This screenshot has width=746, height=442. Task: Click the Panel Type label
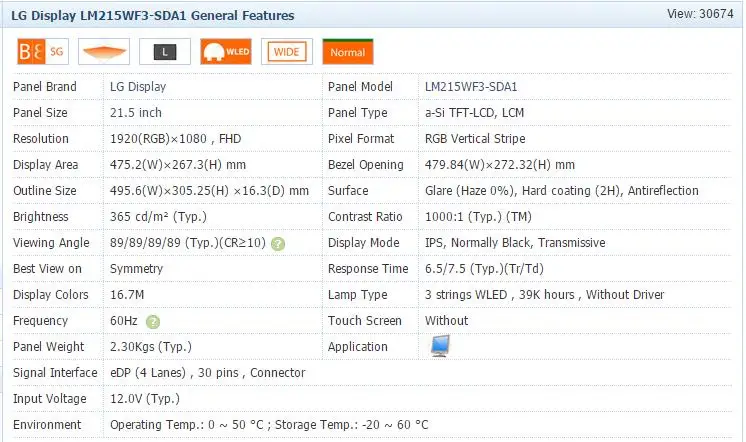click(357, 113)
